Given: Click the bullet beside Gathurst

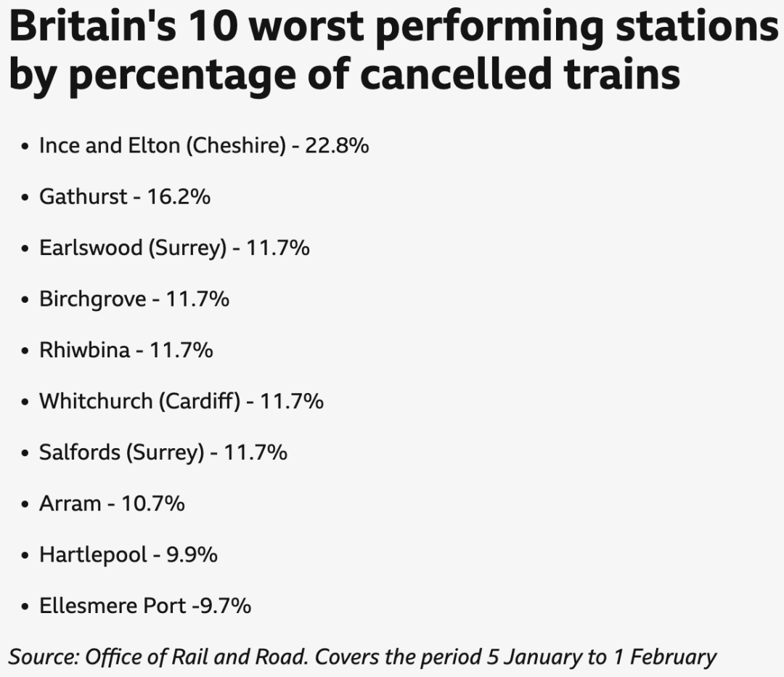Looking at the screenshot, I should pos(25,198).
